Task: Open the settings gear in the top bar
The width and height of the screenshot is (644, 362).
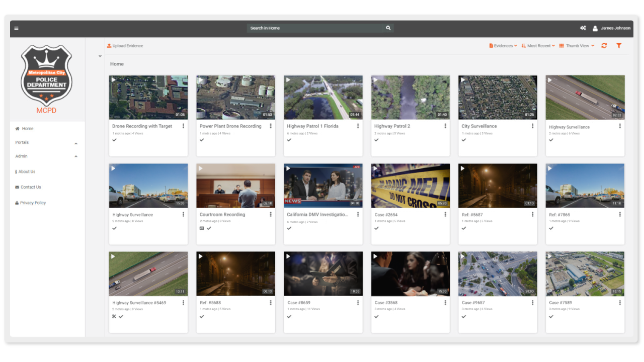Action: point(583,28)
